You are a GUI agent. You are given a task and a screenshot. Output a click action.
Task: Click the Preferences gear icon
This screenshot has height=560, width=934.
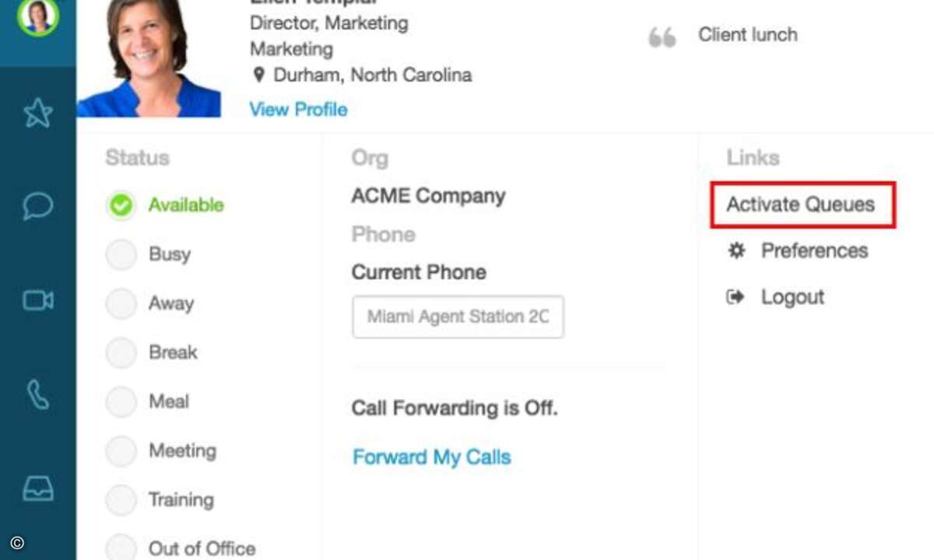(736, 250)
